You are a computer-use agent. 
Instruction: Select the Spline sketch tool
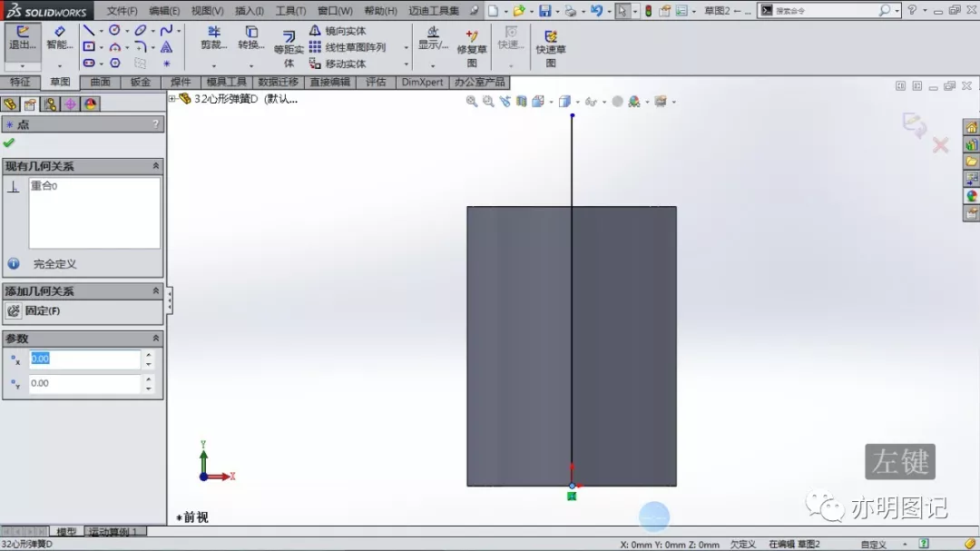pos(166,30)
